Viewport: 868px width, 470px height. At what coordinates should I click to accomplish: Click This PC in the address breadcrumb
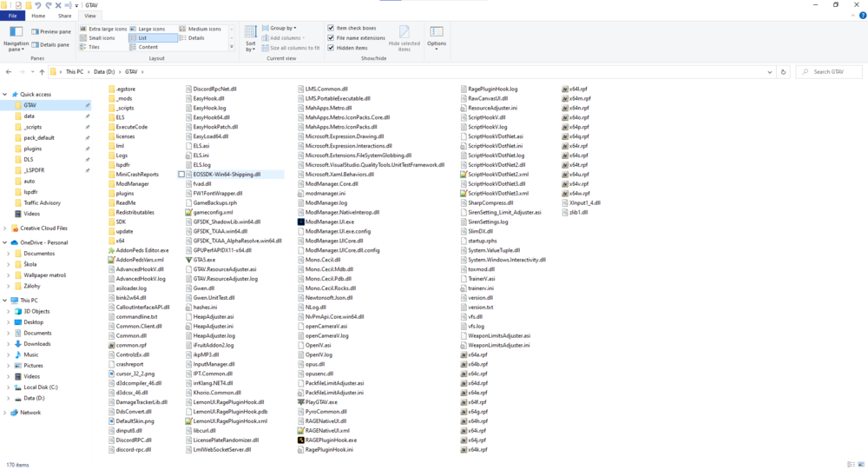point(74,72)
